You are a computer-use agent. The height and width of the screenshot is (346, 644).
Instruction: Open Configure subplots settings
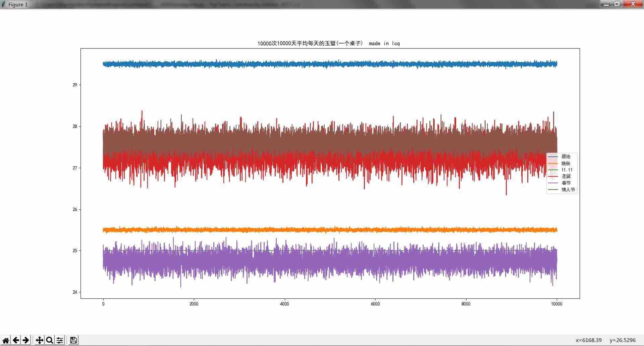click(60, 340)
